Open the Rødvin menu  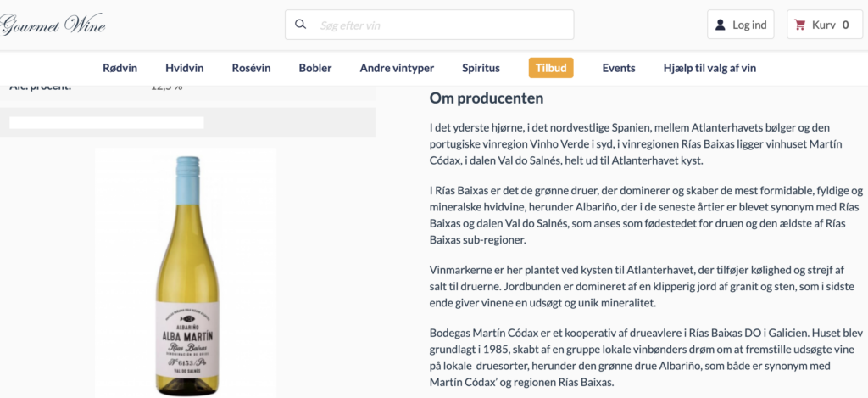tap(120, 68)
